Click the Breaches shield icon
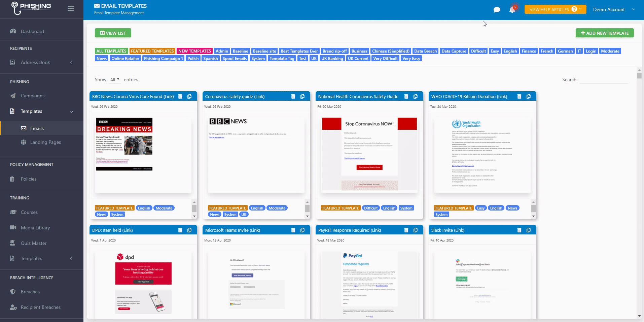 [13, 292]
